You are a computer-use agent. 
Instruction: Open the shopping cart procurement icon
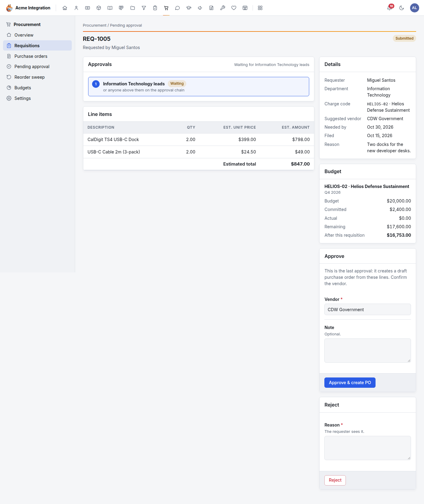[x=166, y=8]
